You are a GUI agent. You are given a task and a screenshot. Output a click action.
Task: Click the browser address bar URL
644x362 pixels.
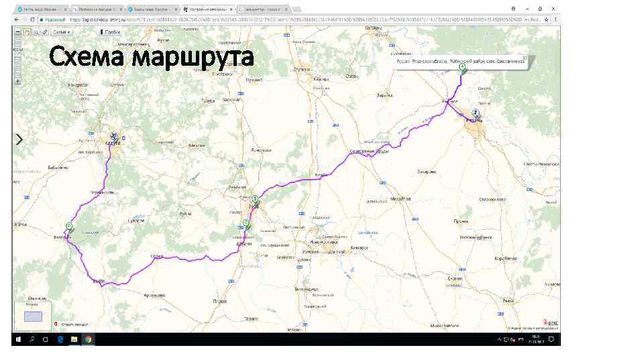click(x=304, y=19)
